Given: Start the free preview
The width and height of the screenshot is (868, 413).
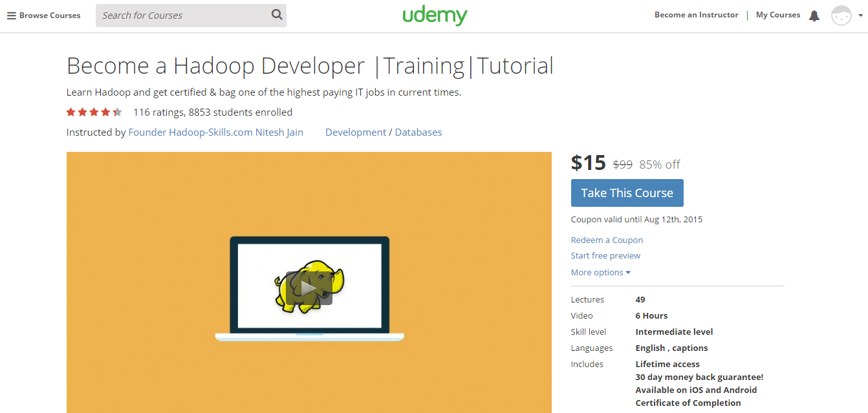Looking at the screenshot, I should [x=605, y=255].
